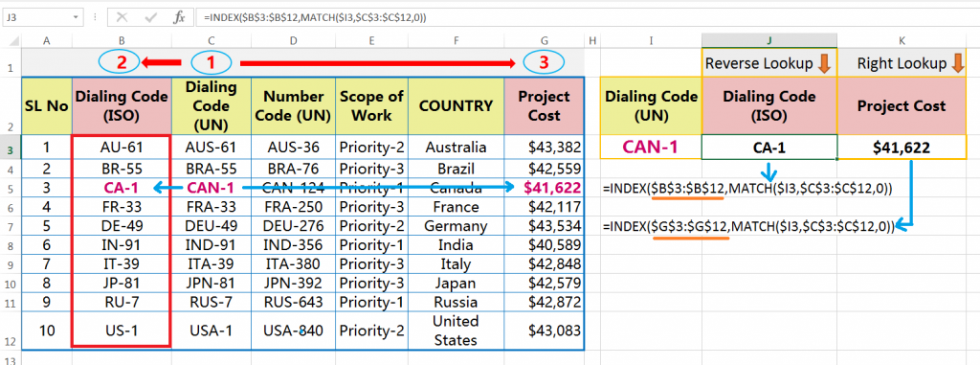This screenshot has height=365, width=980.
Task: Select the 'Reverse Lookup' cell J1
Action: click(x=769, y=63)
